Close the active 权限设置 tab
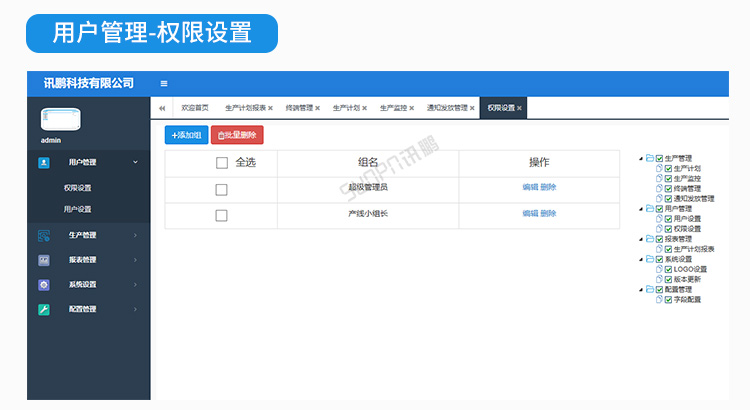Viewport: 750px width, 410px height. pos(519,108)
